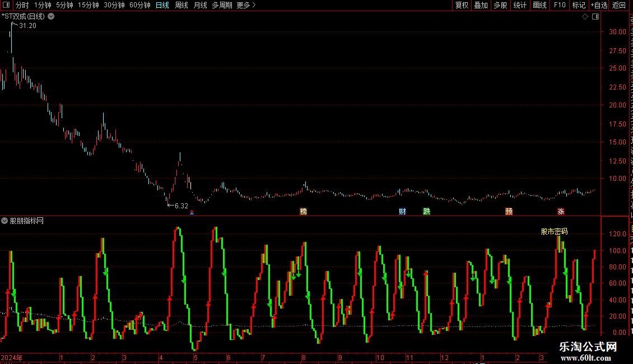
Task: Open the 多股 multi-stock view
Action: 500,5
